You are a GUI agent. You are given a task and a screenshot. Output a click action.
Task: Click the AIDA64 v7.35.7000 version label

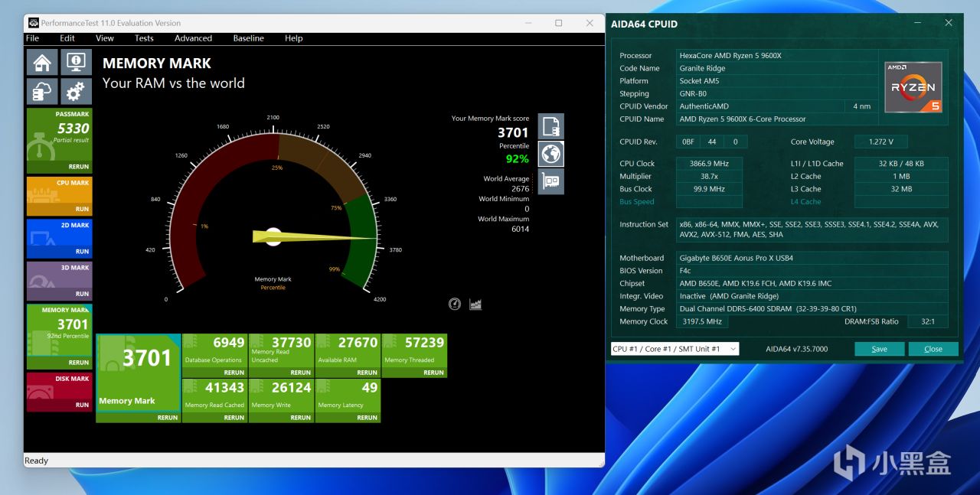coord(796,349)
